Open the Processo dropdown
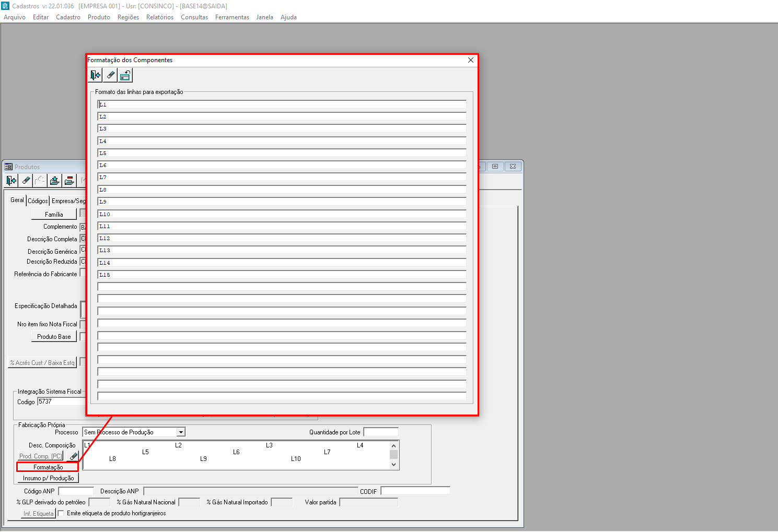778x532 pixels. pyautogui.click(x=181, y=432)
